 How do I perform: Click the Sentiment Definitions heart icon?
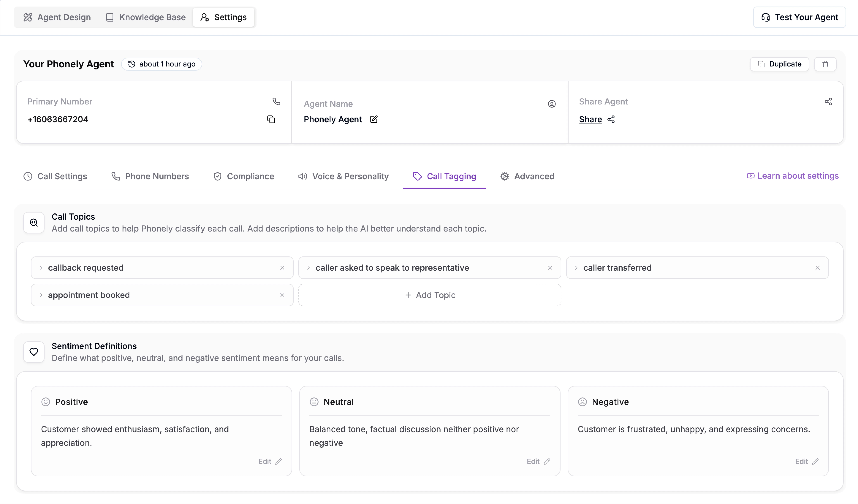pos(34,352)
